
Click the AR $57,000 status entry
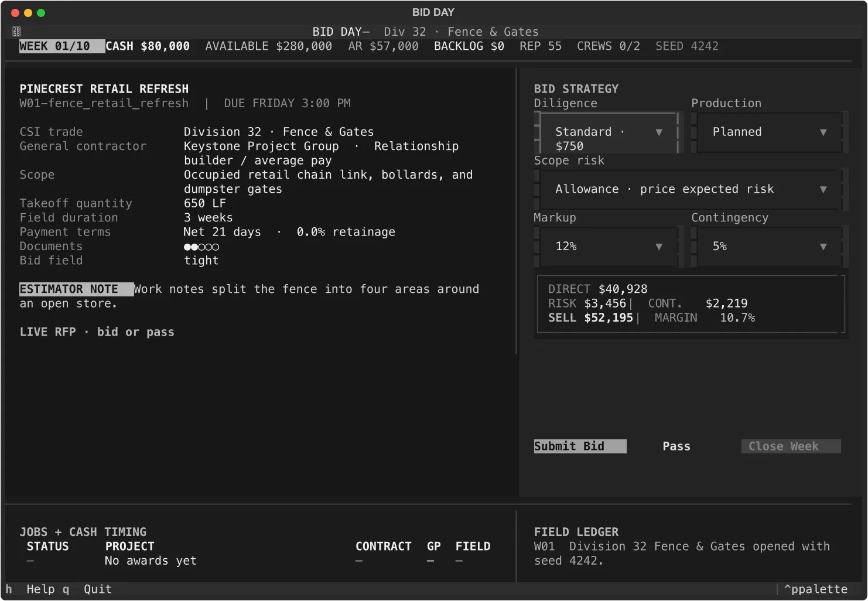click(x=384, y=46)
